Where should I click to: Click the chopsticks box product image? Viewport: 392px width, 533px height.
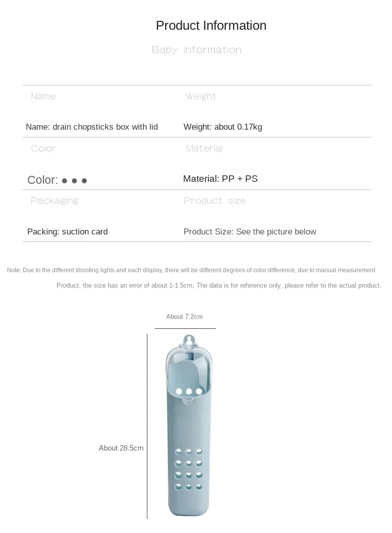(189, 426)
